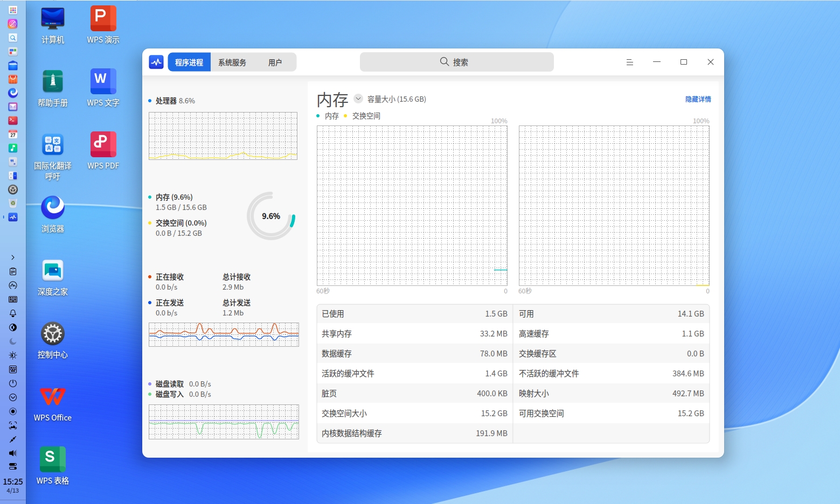Open the terminal icon in dock

tap(13, 121)
